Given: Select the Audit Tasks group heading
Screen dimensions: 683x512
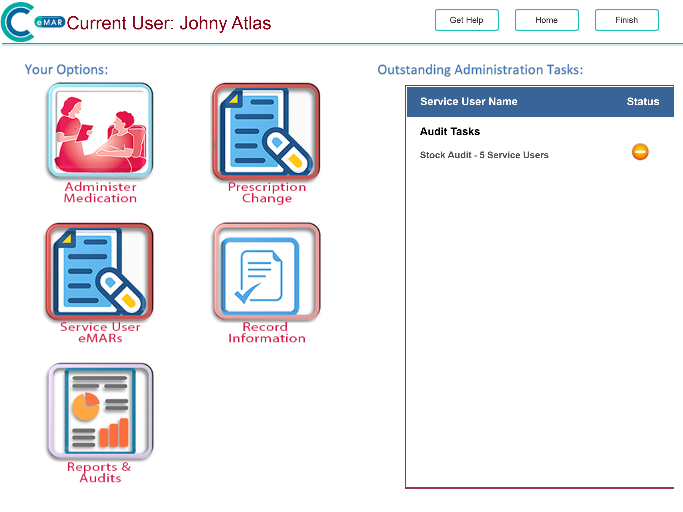Looking at the screenshot, I should pos(450,132).
